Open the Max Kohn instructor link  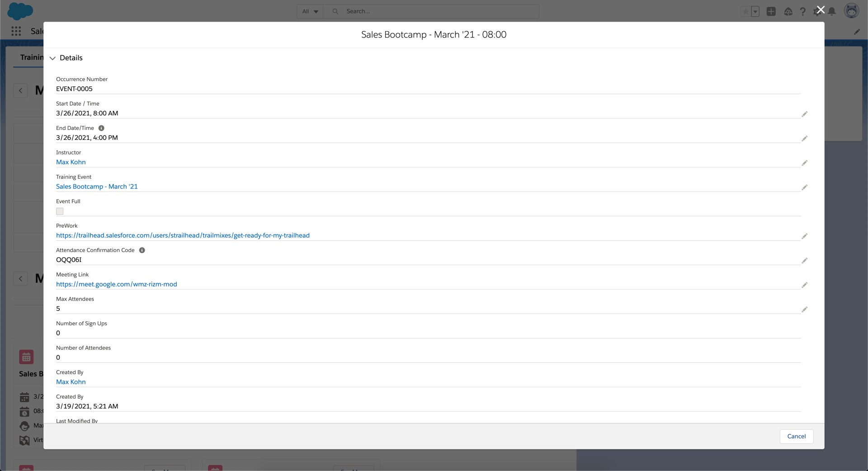coord(71,162)
